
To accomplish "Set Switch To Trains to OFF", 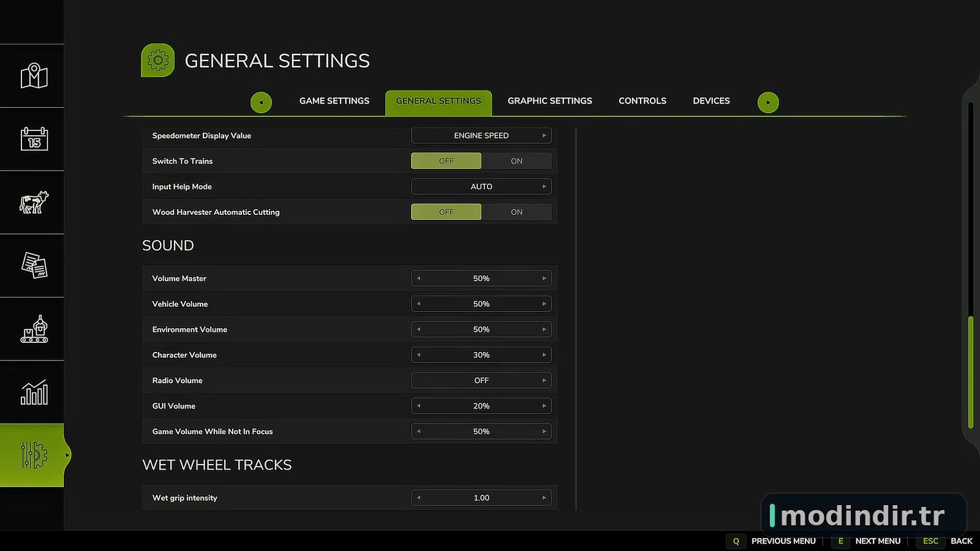I will [x=446, y=161].
